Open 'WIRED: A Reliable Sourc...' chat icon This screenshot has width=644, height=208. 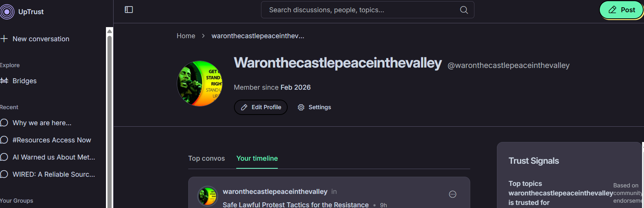coord(4,174)
